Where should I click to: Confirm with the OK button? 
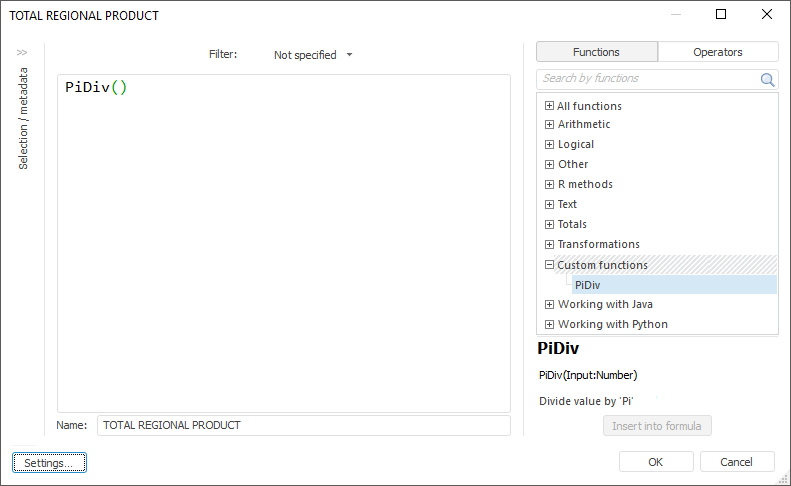click(656, 462)
